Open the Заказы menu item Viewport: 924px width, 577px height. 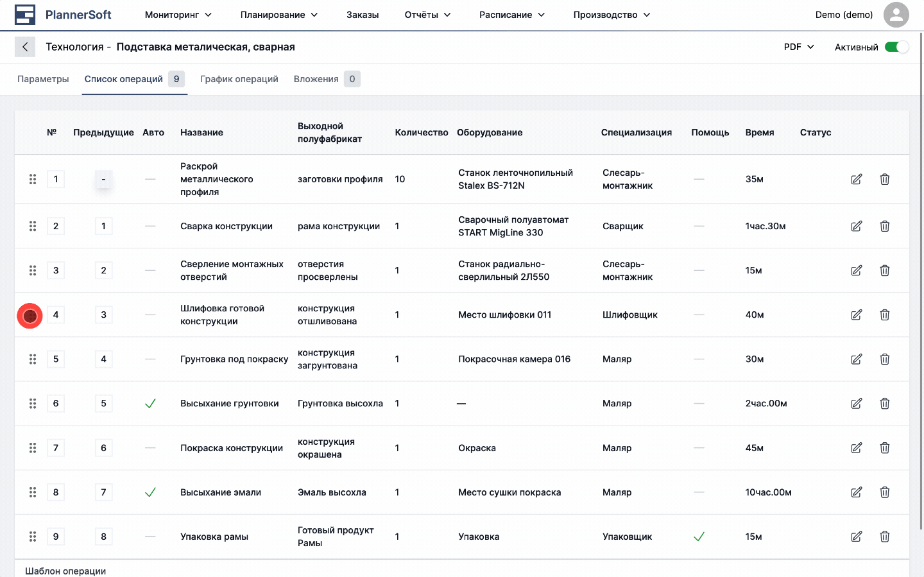coord(362,14)
